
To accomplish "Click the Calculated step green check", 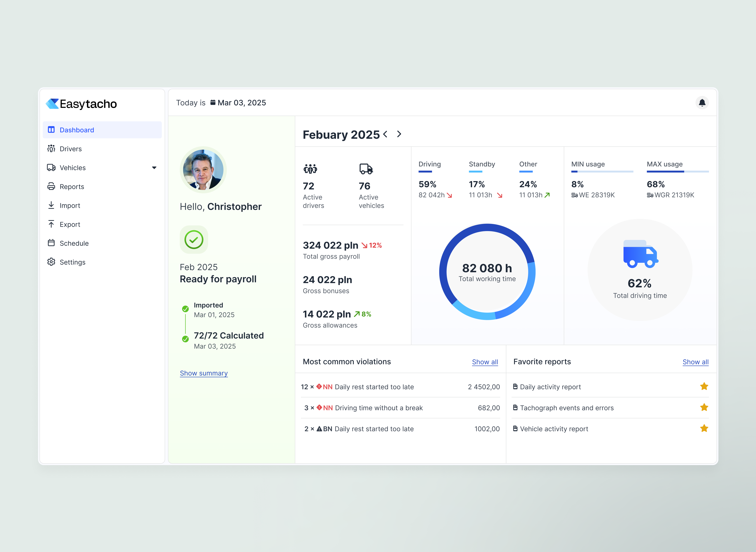I will [185, 339].
